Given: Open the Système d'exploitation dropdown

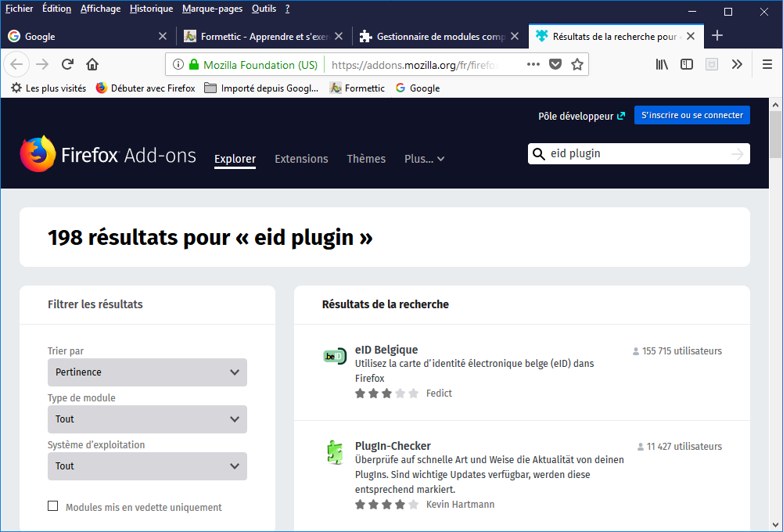Looking at the screenshot, I should pos(147,466).
